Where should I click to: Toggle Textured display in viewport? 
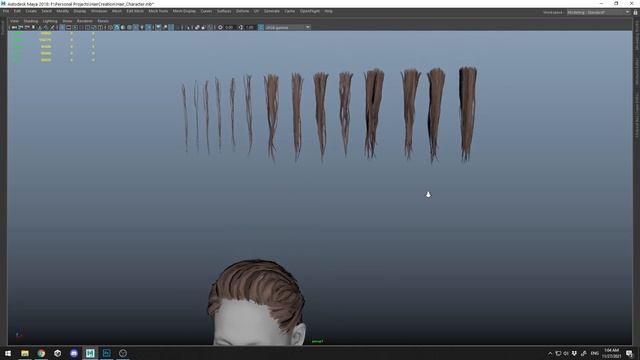136,27
